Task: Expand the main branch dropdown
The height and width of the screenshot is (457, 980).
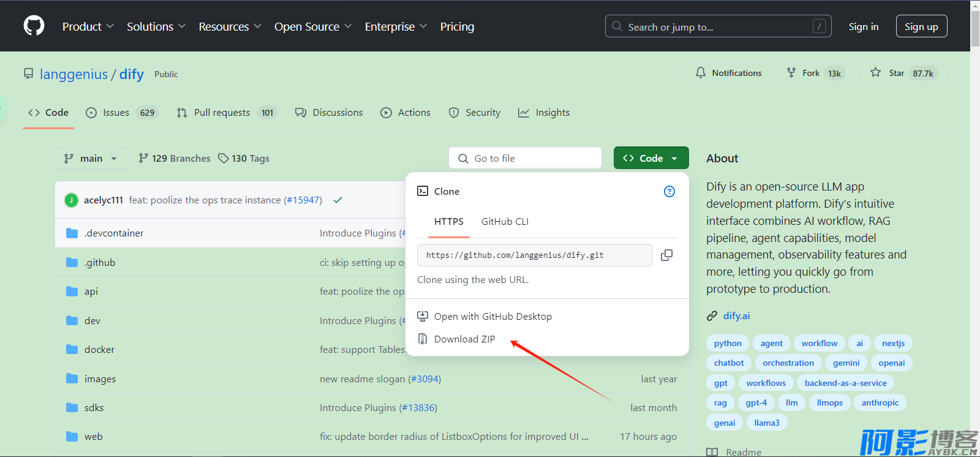Action: (x=91, y=158)
